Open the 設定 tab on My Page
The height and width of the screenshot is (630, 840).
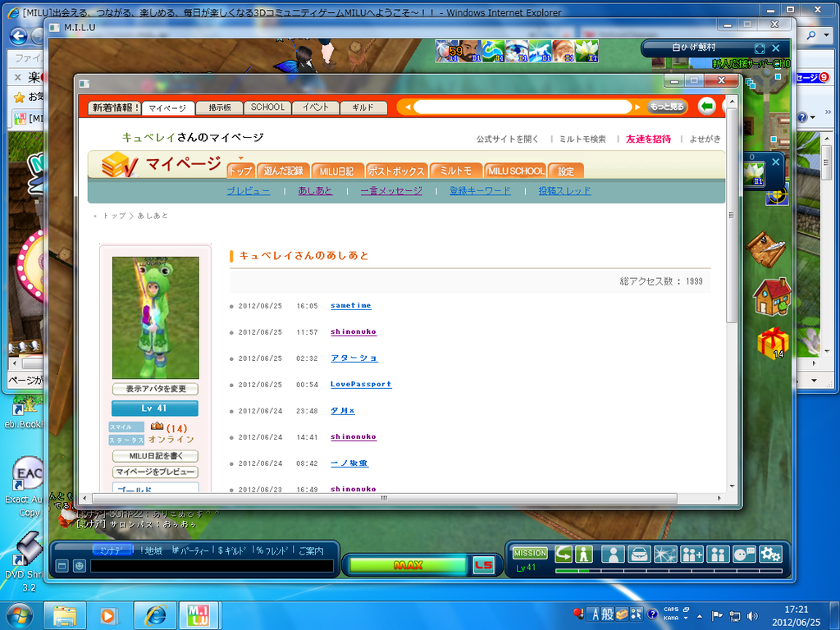coord(567,171)
